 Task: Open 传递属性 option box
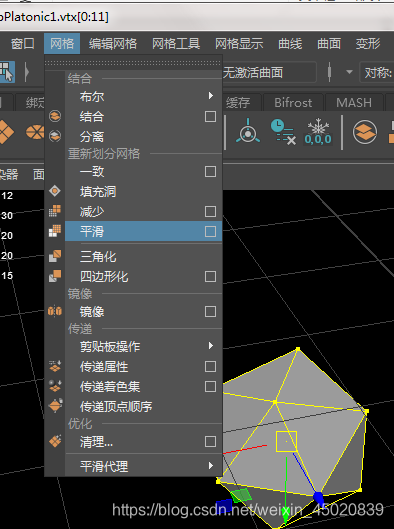(210, 367)
